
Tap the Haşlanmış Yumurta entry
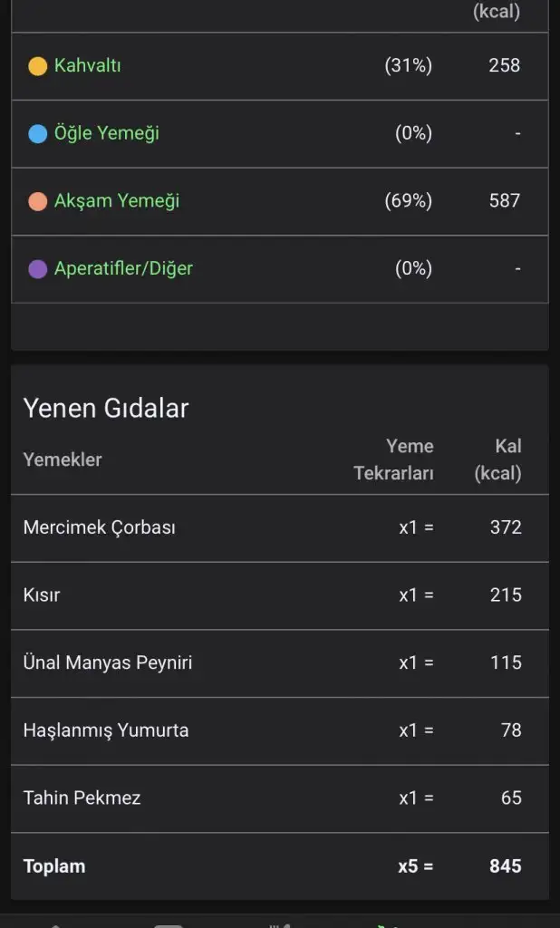click(x=105, y=730)
